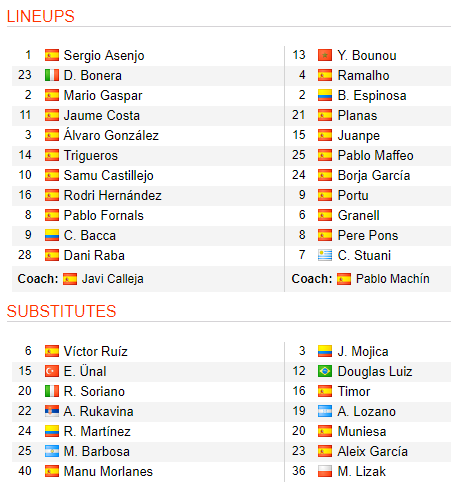Click the Italian flag beside D. Bonera
Image resolution: width=451 pixels, height=488 pixels.
point(52,75)
